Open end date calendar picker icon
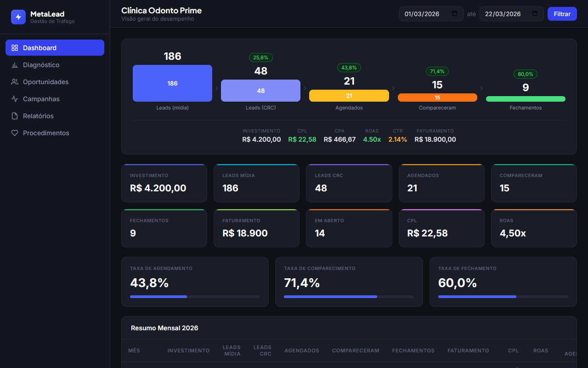 pos(535,14)
